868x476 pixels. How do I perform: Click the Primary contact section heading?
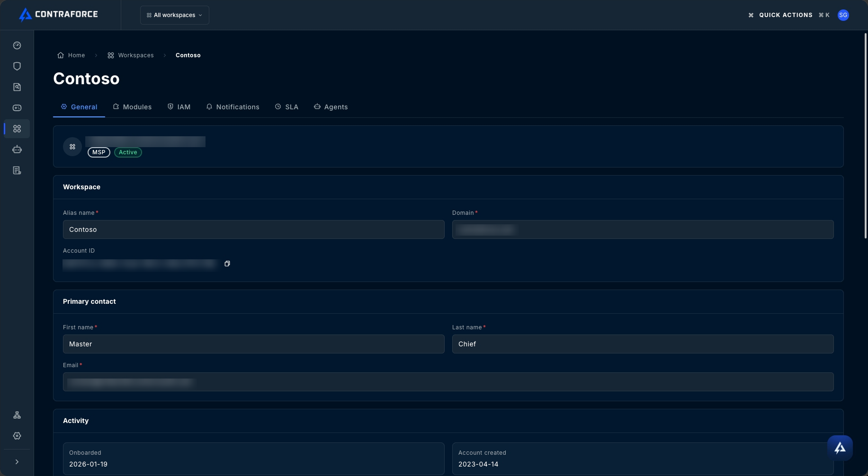[89, 301]
